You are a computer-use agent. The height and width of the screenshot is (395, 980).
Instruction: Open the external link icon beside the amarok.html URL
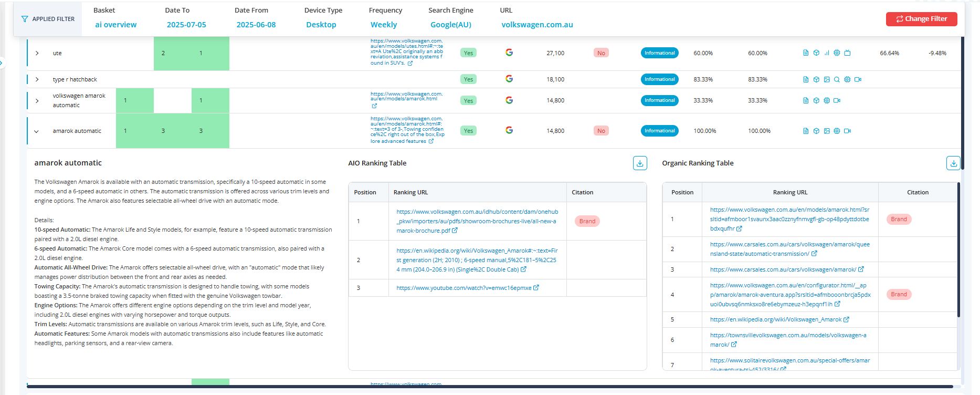tap(374, 106)
